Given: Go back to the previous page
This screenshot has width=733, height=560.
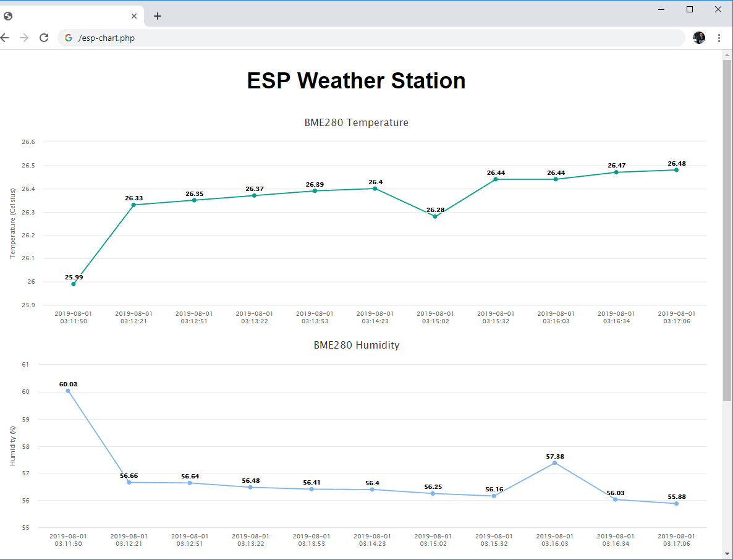Looking at the screenshot, I should click(5, 38).
